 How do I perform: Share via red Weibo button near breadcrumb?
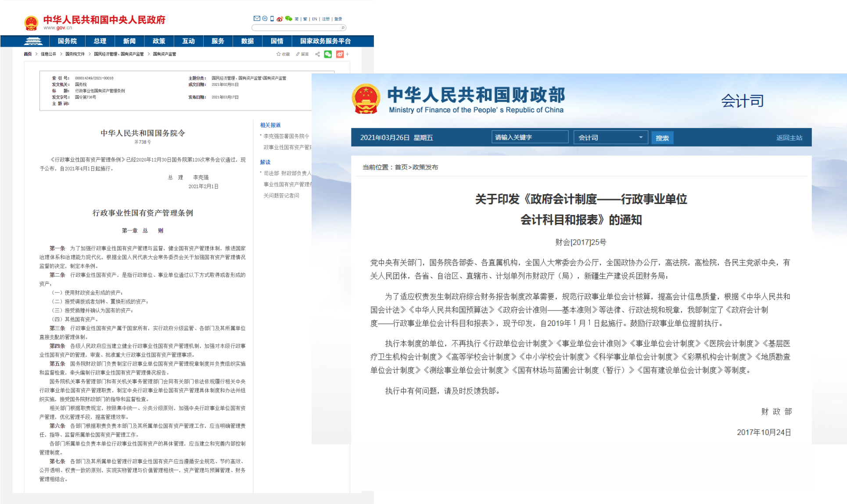click(340, 54)
